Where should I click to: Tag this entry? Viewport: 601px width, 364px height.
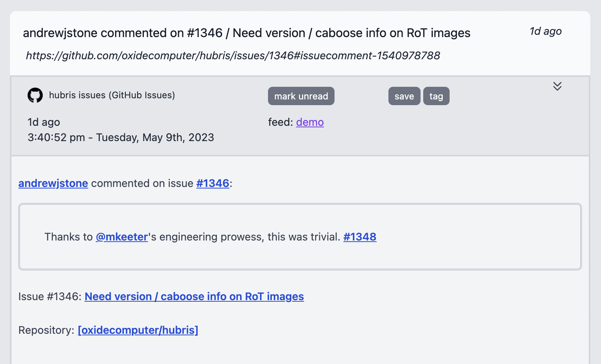coord(436,96)
